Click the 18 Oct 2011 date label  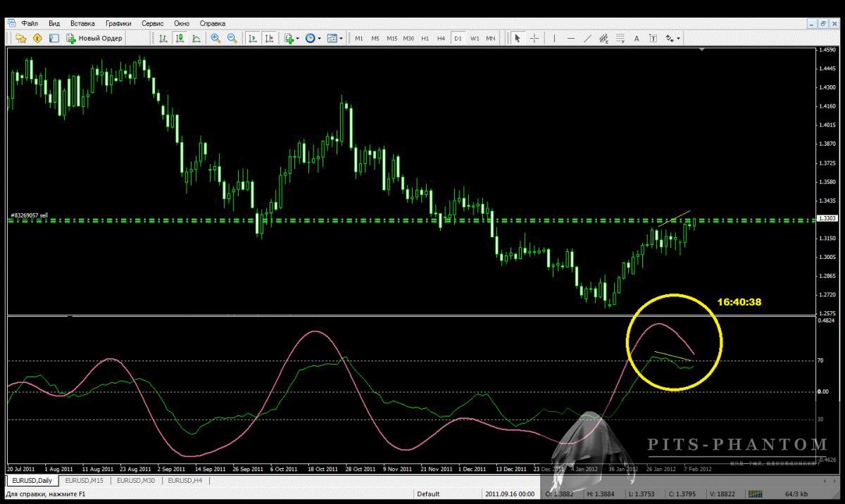click(x=323, y=468)
